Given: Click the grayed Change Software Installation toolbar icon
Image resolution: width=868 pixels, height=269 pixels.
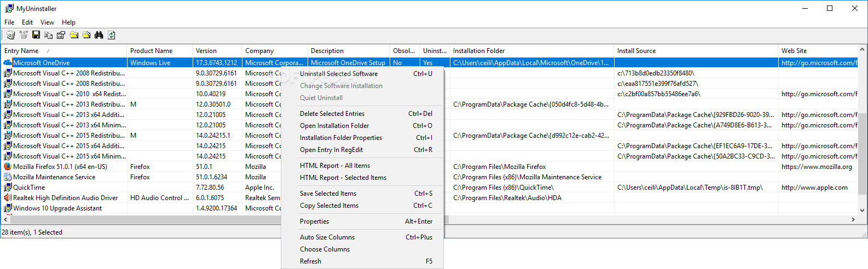Looking at the screenshot, I should [x=24, y=35].
